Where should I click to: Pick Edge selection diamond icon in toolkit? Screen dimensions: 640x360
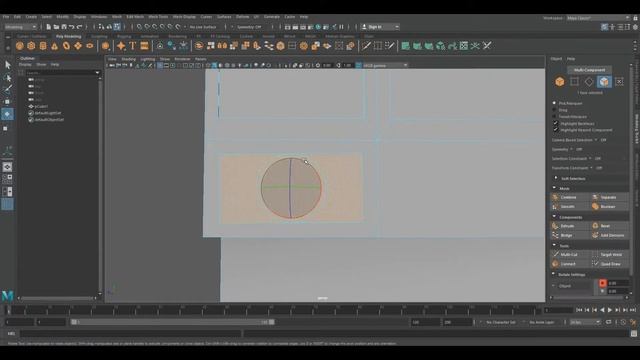(x=589, y=82)
